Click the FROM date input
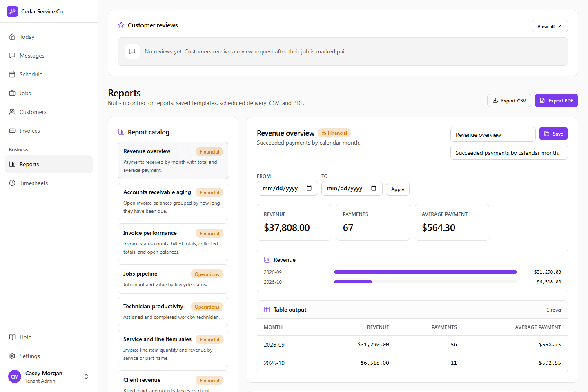 [287, 188]
